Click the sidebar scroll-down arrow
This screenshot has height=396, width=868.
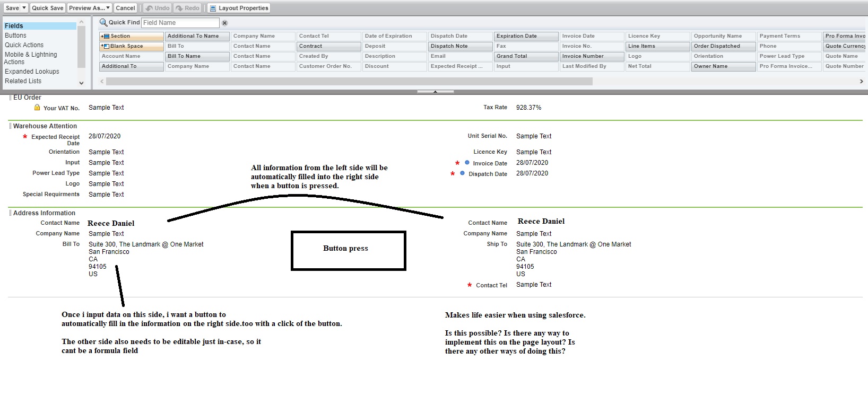pos(81,83)
